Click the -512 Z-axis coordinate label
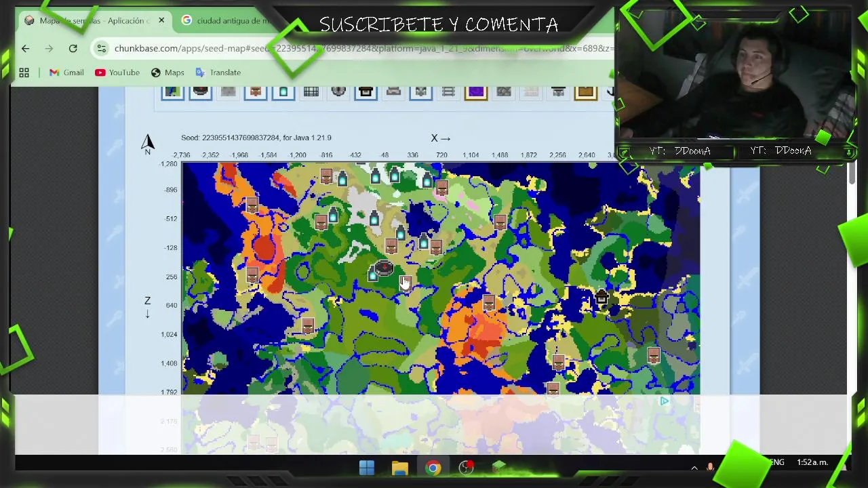868x488 pixels. (170, 218)
